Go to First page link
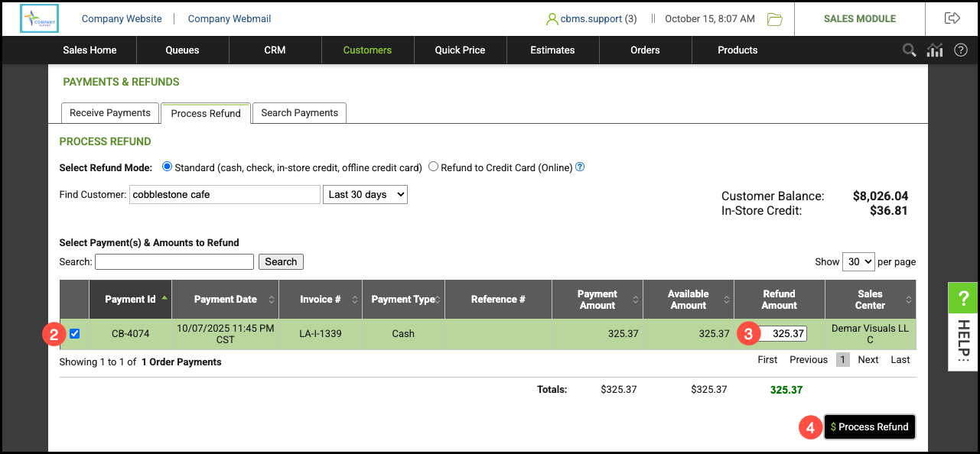 (767, 359)
